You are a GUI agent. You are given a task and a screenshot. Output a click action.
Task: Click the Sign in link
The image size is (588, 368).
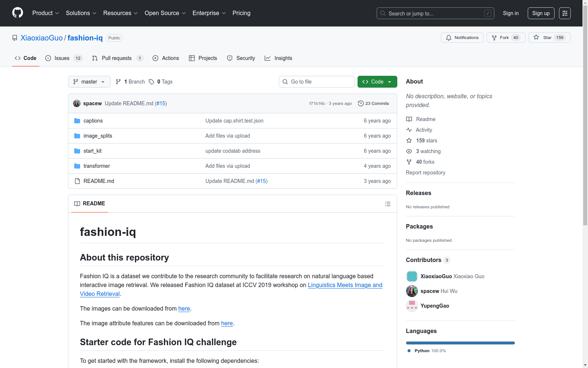[511, 13]
